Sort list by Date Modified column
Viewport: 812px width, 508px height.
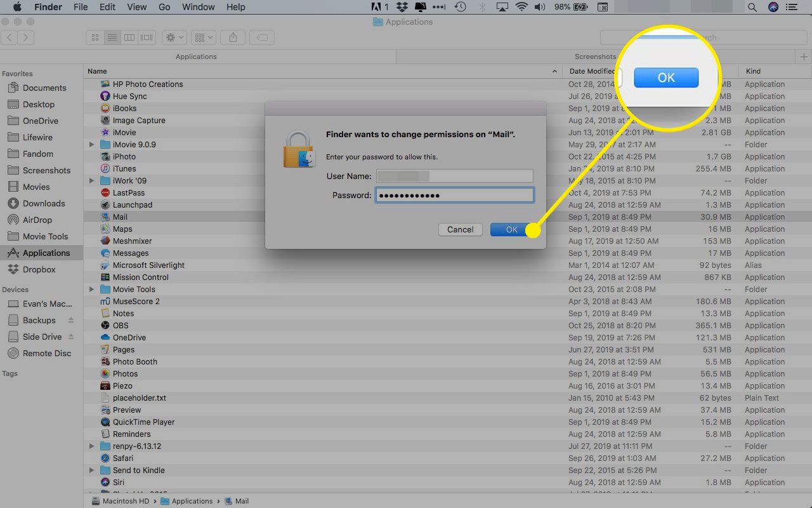click(x=591, y=71)
